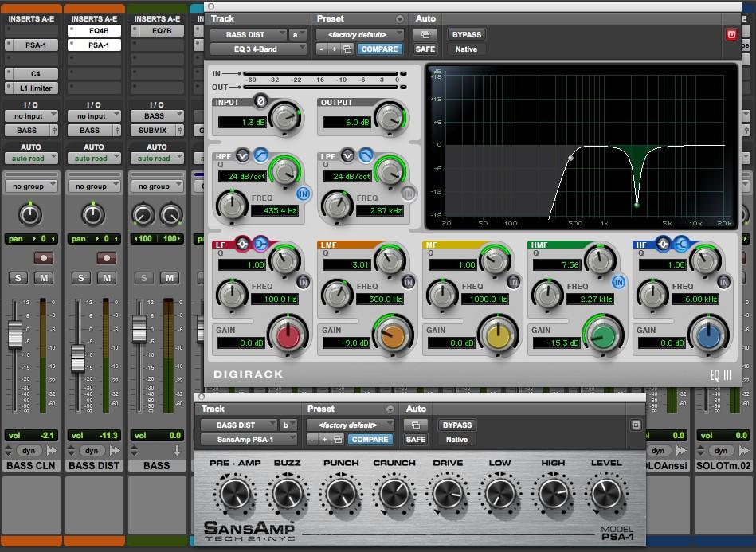Select the shelf filter type in HF band
The width and height of the screenshot is (756, 552).
click(681, 244)
